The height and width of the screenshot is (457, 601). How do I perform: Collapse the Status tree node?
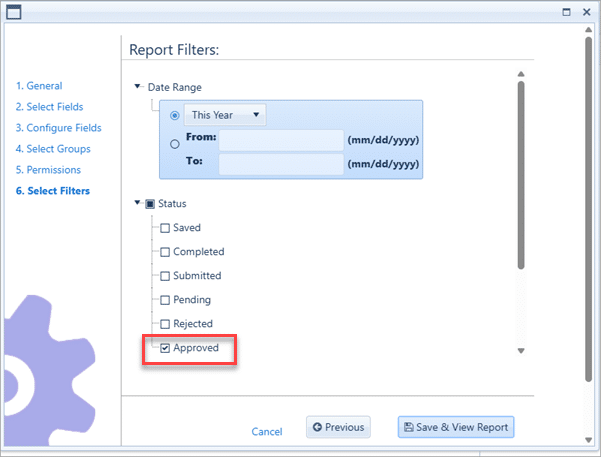138,203
